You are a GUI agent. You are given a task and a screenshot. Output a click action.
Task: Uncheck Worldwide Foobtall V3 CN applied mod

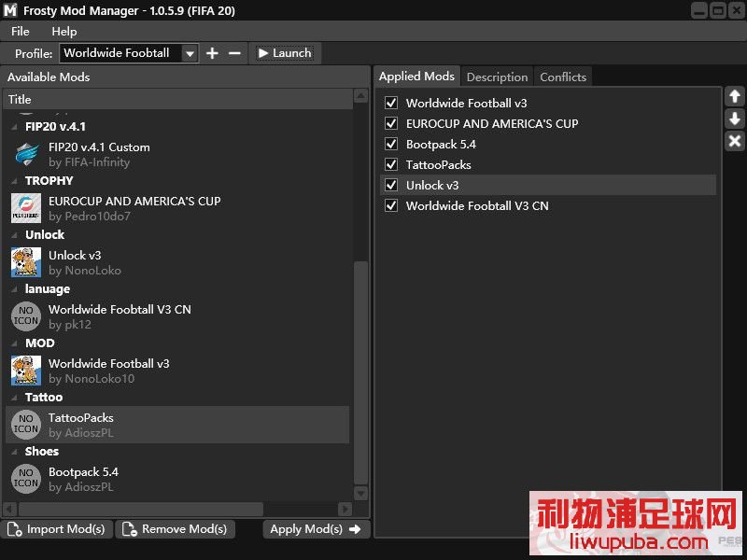click(x=391, y=205)
